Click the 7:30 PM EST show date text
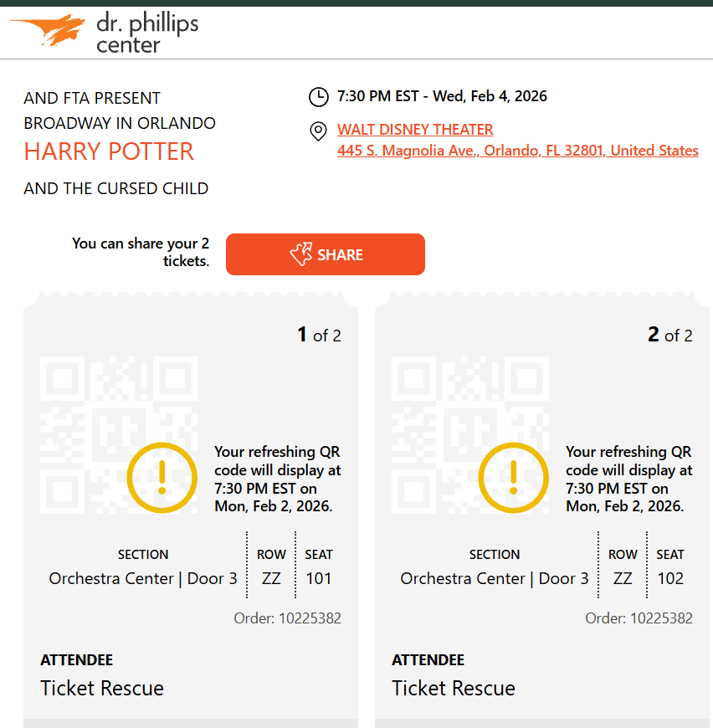Viewport: 713px width, 728px height. 442,96
